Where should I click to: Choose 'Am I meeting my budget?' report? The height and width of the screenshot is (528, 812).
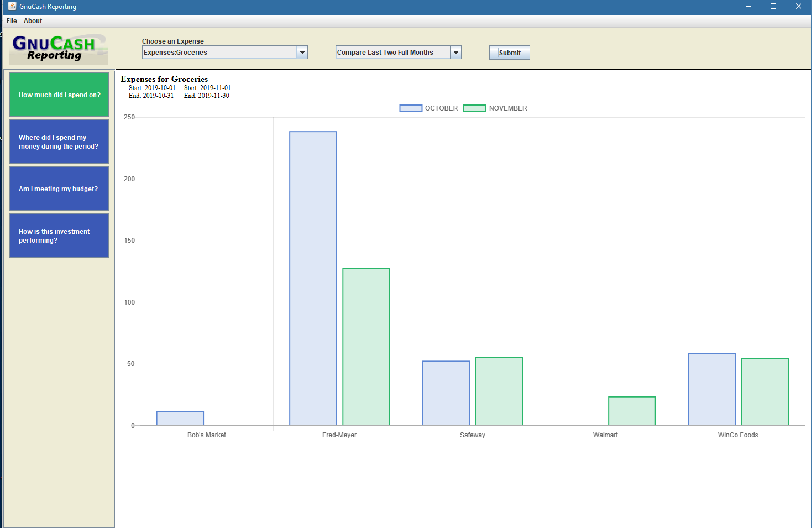click(x=59, y=189)
